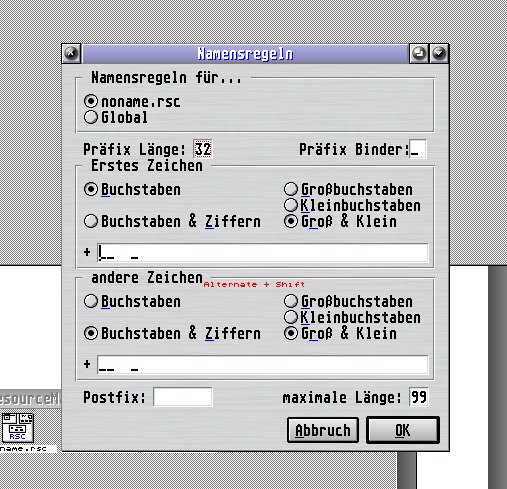507x489 pixels.
Task: Close the Namensregeln dialog window
Action: click(71, 53)
